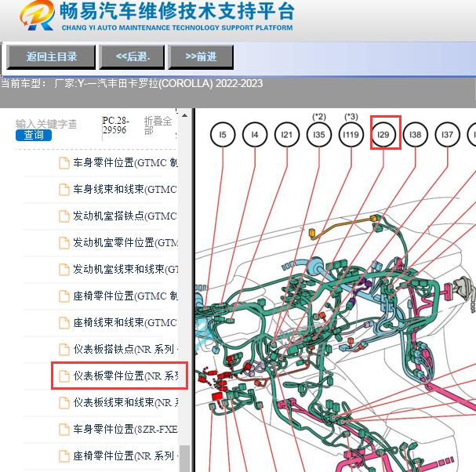The image size is (476, 472).
Task: Click connector label I5 in diagram
Action: (x=223, y=135)
